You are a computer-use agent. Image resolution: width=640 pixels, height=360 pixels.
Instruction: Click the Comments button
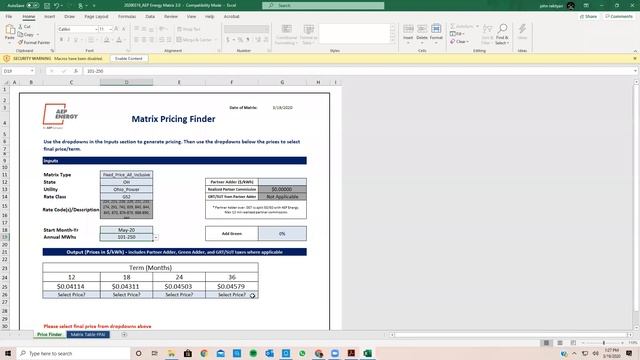[x=619, y=17]
